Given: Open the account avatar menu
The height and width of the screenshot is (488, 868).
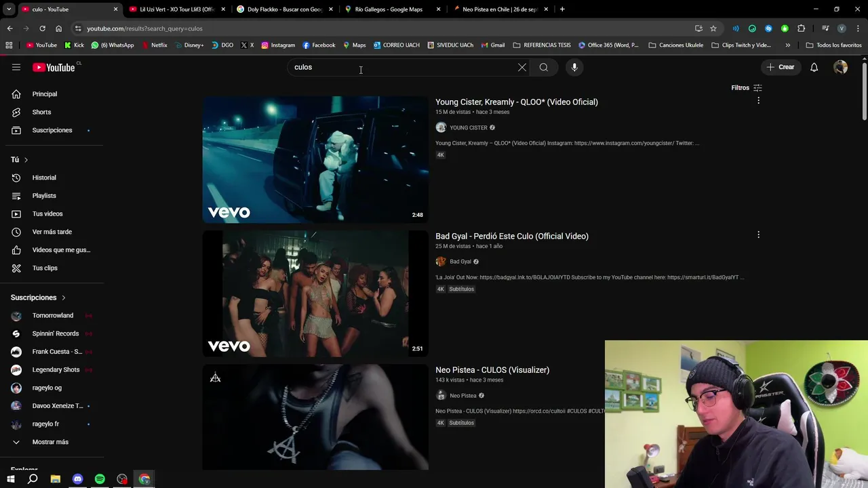Looking at the screenshot, I should [x=840, y=67].
